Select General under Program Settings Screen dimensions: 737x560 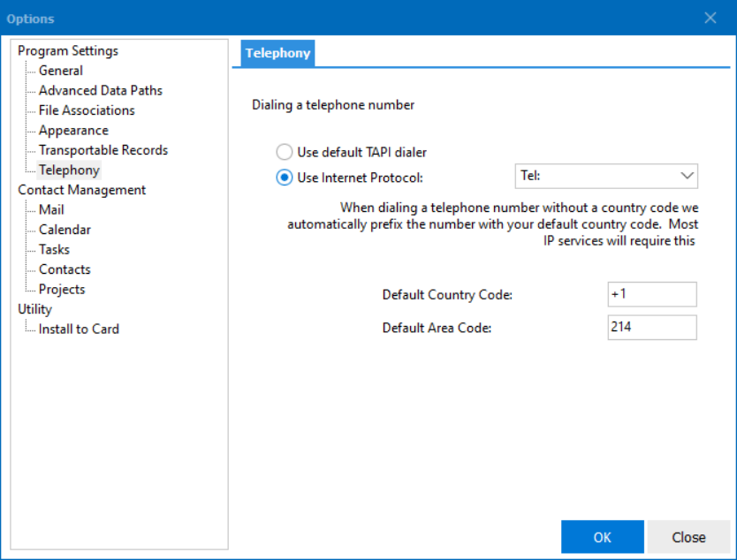[60, 70]
